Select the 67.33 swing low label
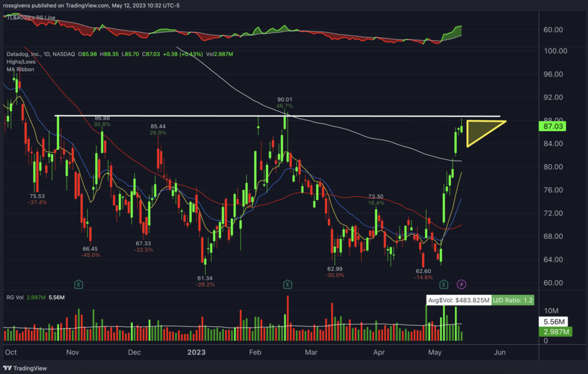 tap(143, 244)
